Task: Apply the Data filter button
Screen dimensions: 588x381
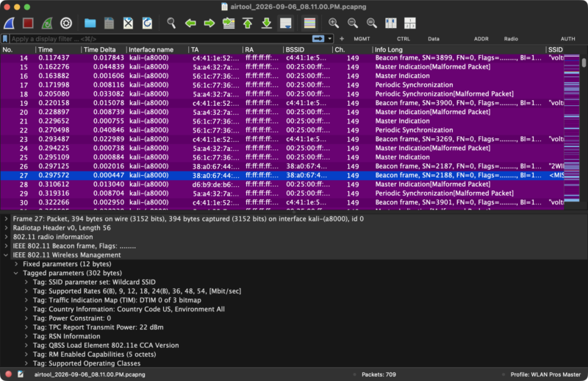Action: coord(434,39)
